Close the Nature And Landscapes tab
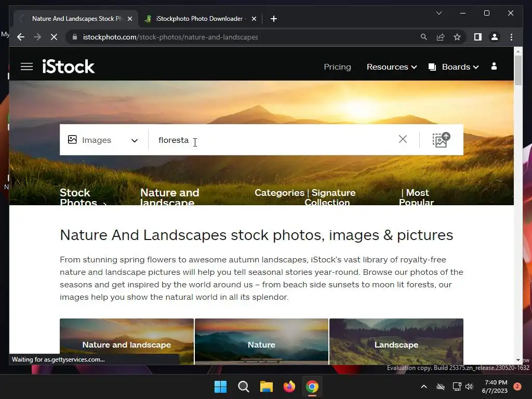Screen dimensions: 532x399 [x=129, y=19]
